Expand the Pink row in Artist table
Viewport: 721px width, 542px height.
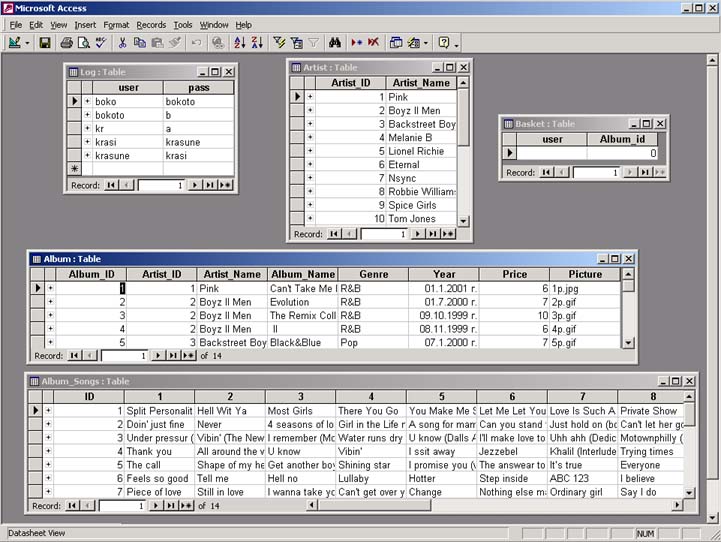click(310, 97)
